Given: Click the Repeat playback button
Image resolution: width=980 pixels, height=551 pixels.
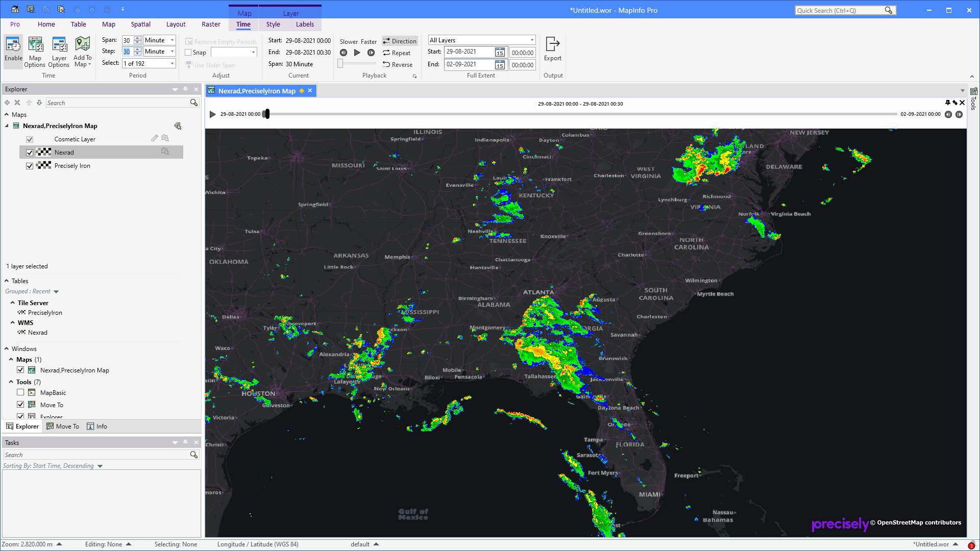Looking at the screenshot, I should coord(397,53).
